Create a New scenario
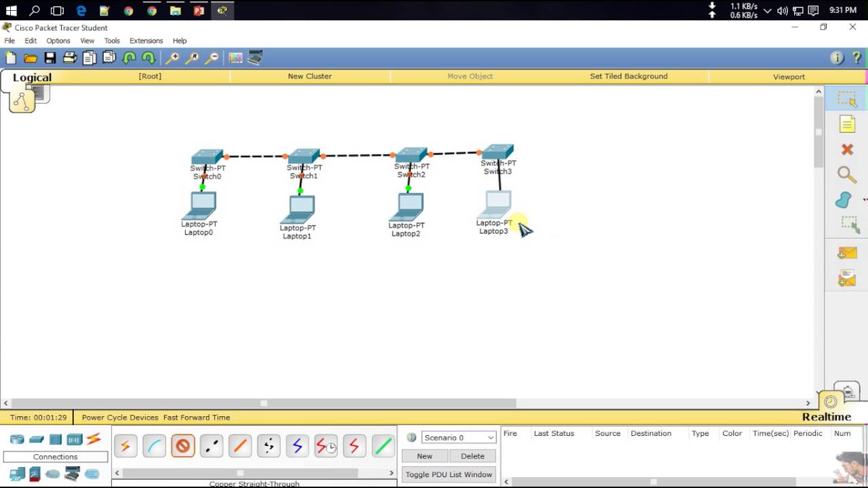The image size is (868, 488). (425, 456)
